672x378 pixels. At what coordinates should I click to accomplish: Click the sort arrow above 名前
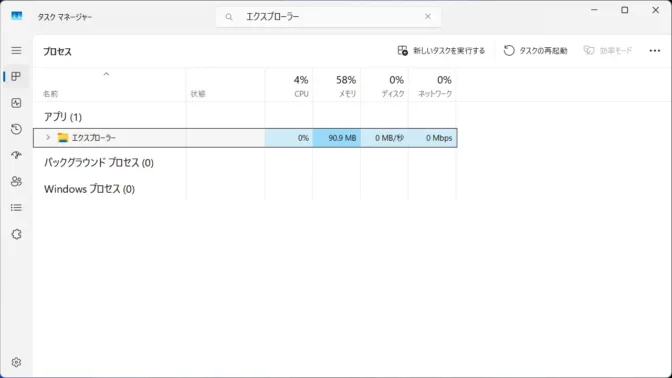pos(106,74)
